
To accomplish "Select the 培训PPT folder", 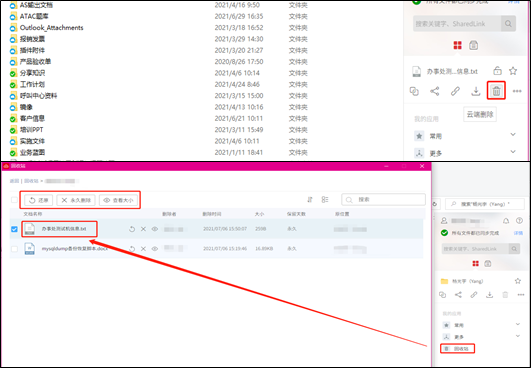I will (x=31, y=130).
